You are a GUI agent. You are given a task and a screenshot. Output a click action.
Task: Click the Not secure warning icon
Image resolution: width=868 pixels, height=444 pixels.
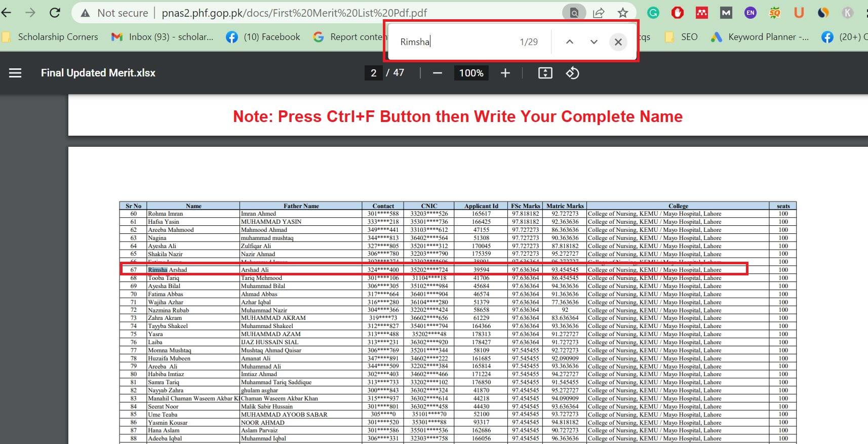pyautogui.click(x=85, y=13)
